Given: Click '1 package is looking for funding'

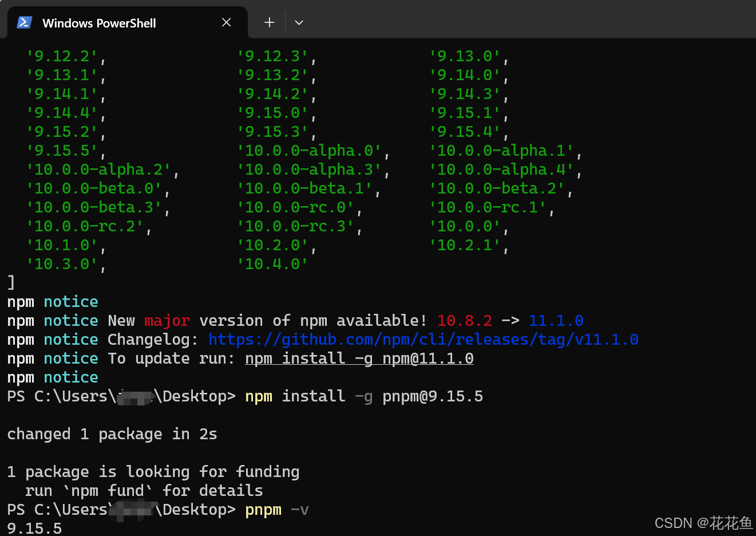Looking at the screenshot, I should (153, 472).
